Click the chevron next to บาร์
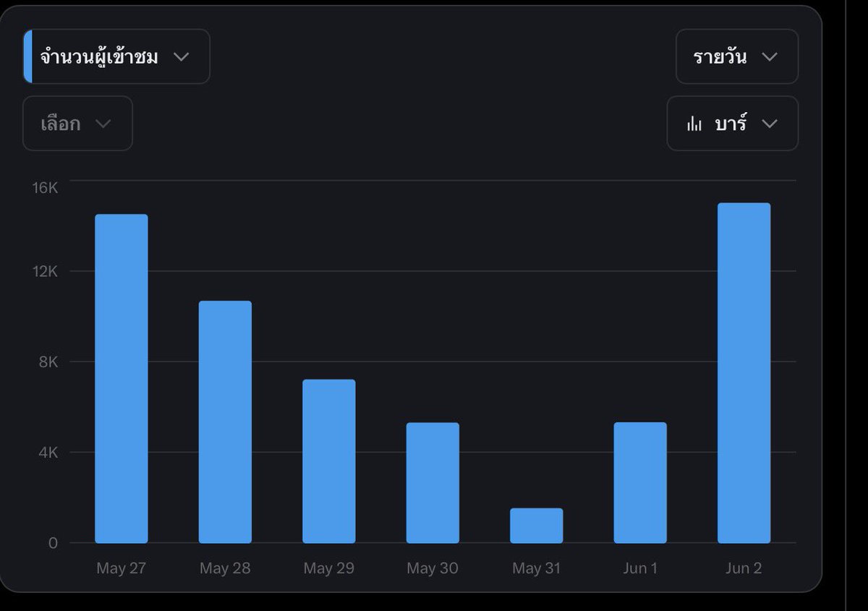868x611 pixels. pos(770,124)
